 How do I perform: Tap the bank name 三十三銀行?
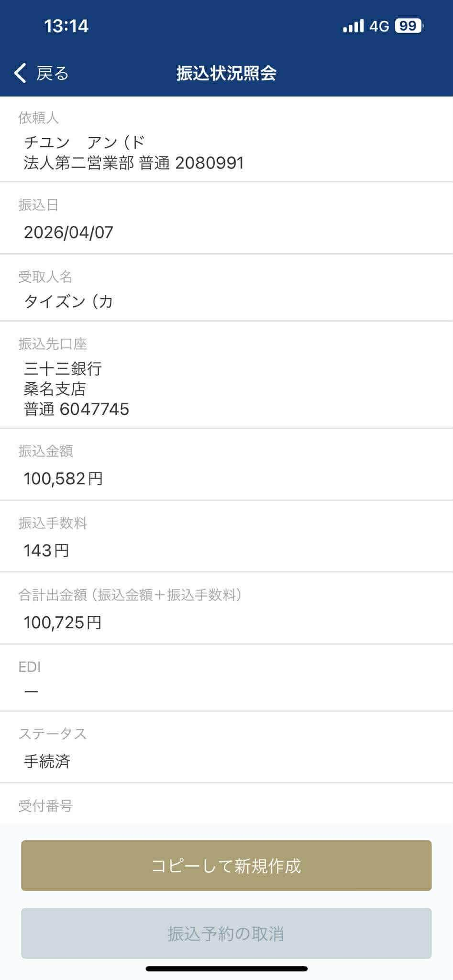[63, 368]
